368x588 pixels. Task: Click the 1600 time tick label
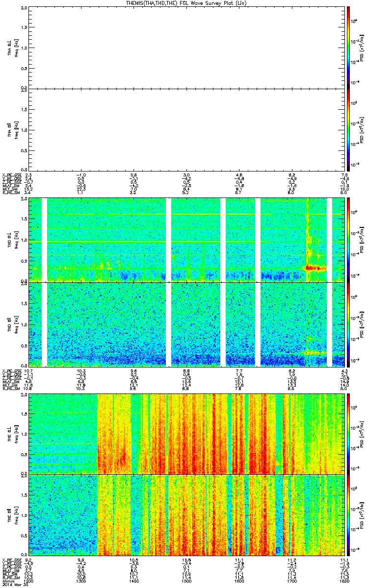(239, 581)
